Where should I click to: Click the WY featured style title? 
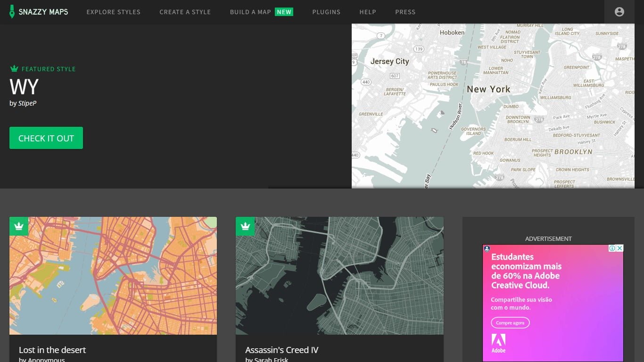click(24, 87)
